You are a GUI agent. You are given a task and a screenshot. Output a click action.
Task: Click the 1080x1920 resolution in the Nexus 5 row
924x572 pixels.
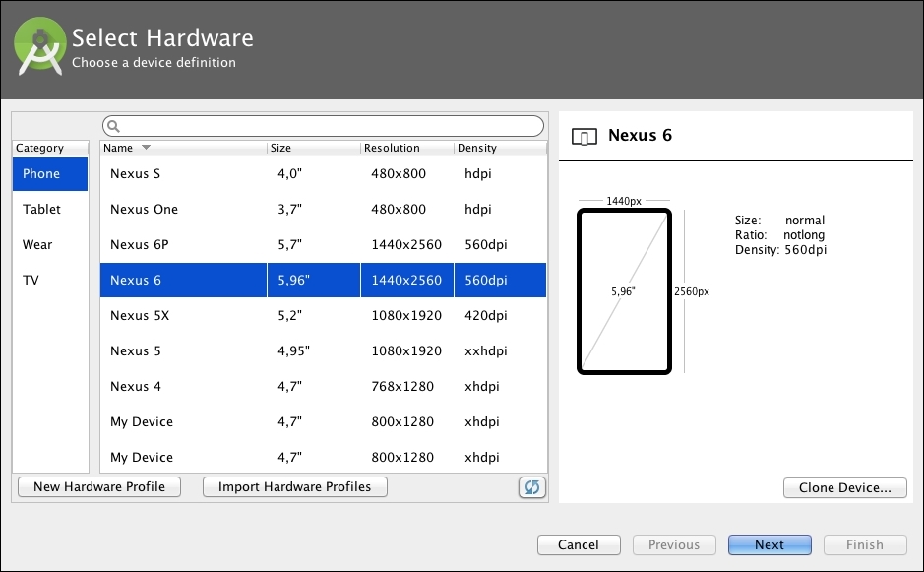(406, 350)
